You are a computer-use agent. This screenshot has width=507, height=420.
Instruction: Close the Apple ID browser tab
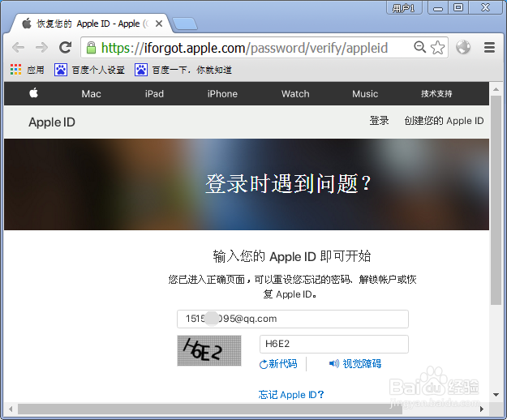coord(159,24)
